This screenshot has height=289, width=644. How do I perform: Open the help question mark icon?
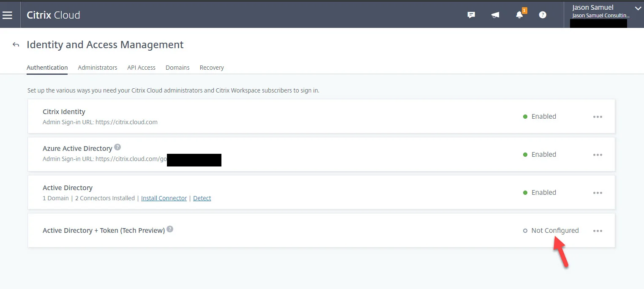tap(543, 15)
